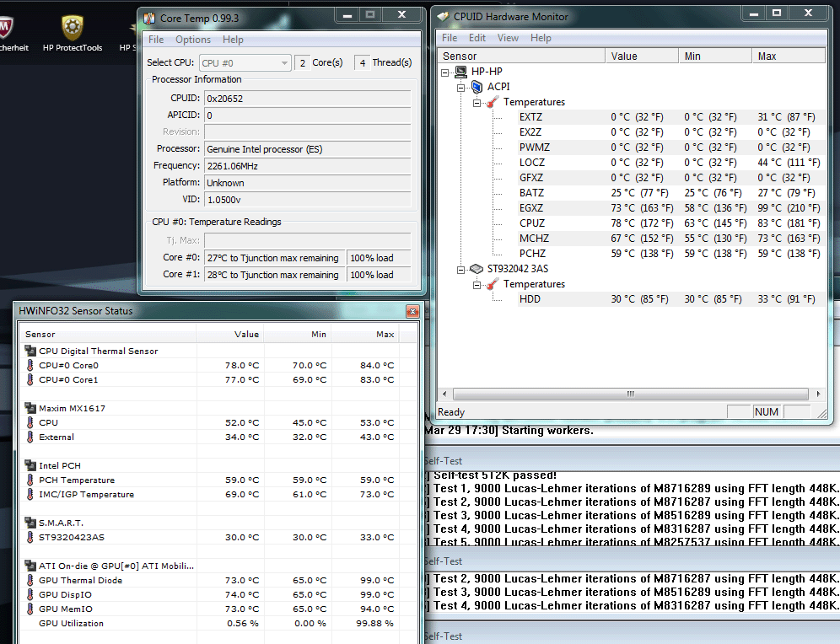Click thermometer icon beside Maxim CPU sensor
The width and height of the screenshot is (840, 644).
30,422
